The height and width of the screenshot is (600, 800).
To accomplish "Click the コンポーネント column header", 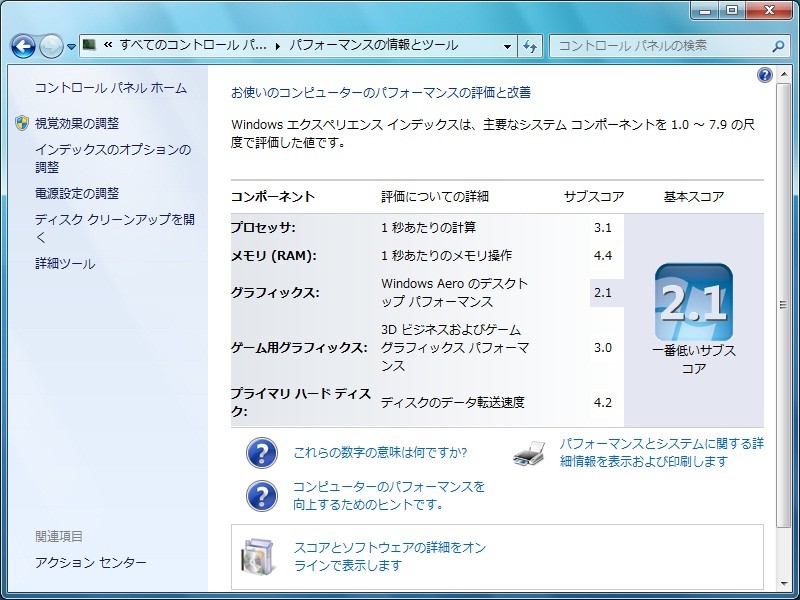I will coord(273,196).
